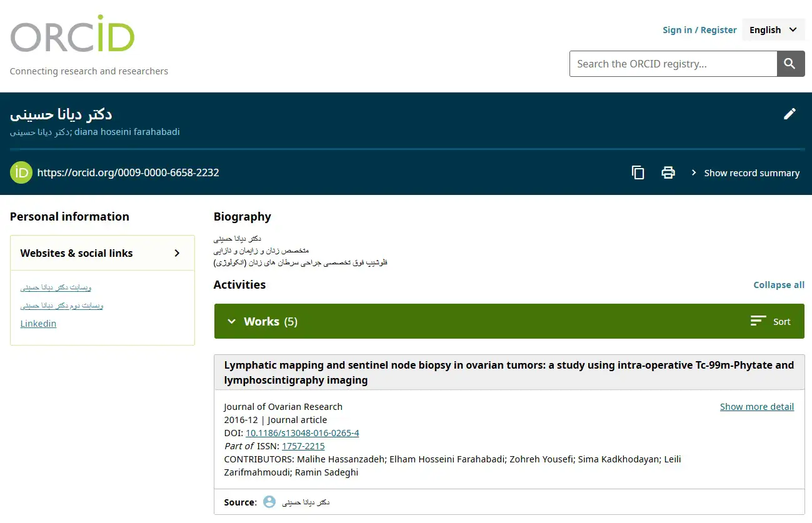Click the printer icon
Viewport: 812px width, 523px height.
[x=668, y=172]
